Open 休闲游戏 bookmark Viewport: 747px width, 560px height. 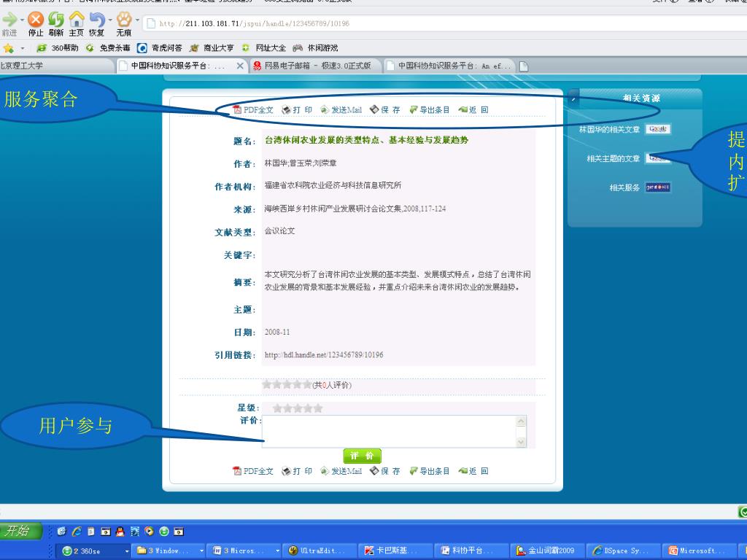[315, 48]
